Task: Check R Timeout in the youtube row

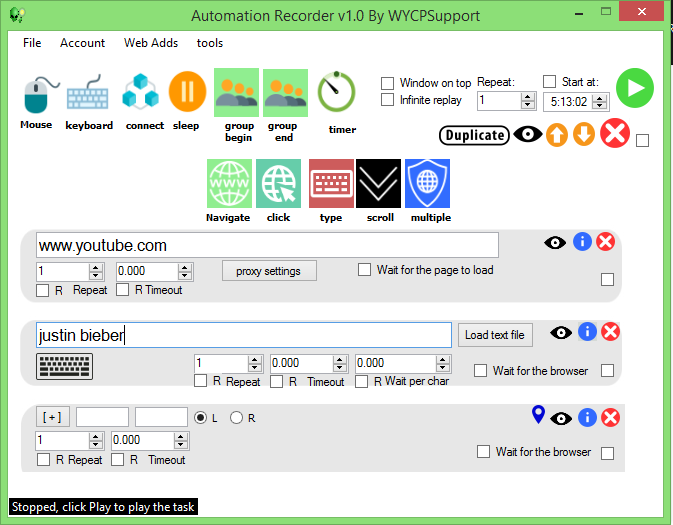Action: pos(122,290)
